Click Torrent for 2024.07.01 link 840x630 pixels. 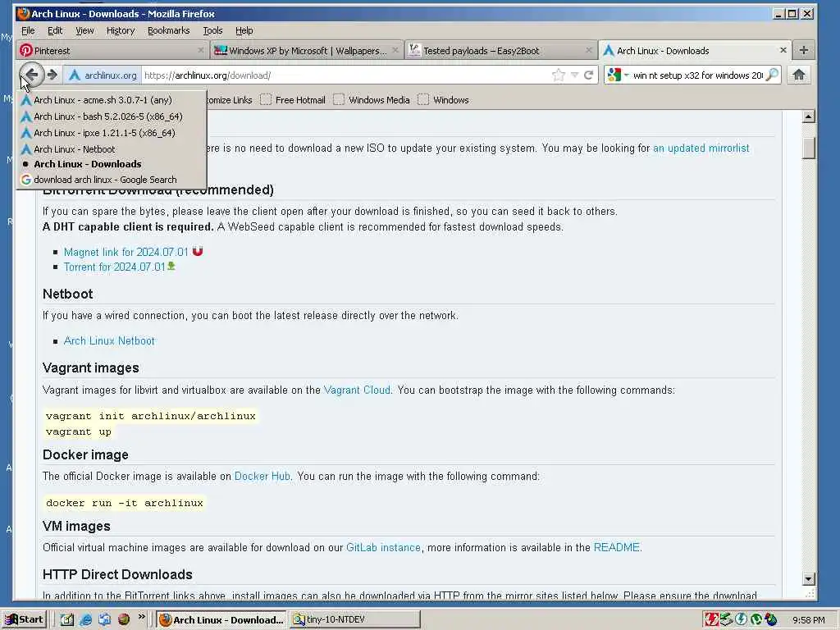[115, 267]
